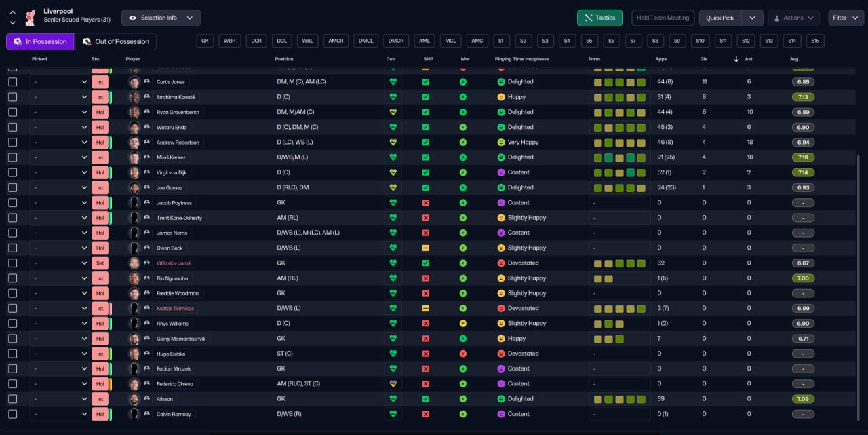Open Picked dropdown for Ryan Gravenberch
Image resolution: width=868 pixels, height=435 pixels.
pyautogui.click(x=60, y=112)
